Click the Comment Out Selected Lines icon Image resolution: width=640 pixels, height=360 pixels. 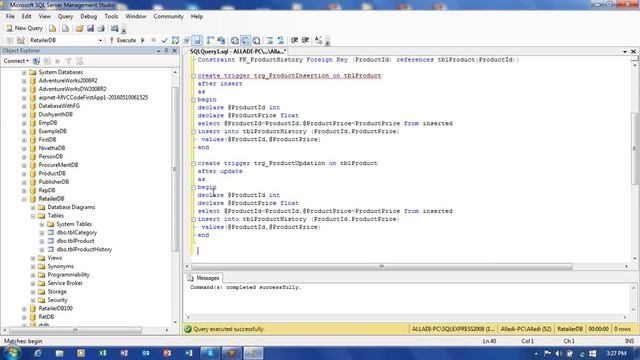point(270,40)
